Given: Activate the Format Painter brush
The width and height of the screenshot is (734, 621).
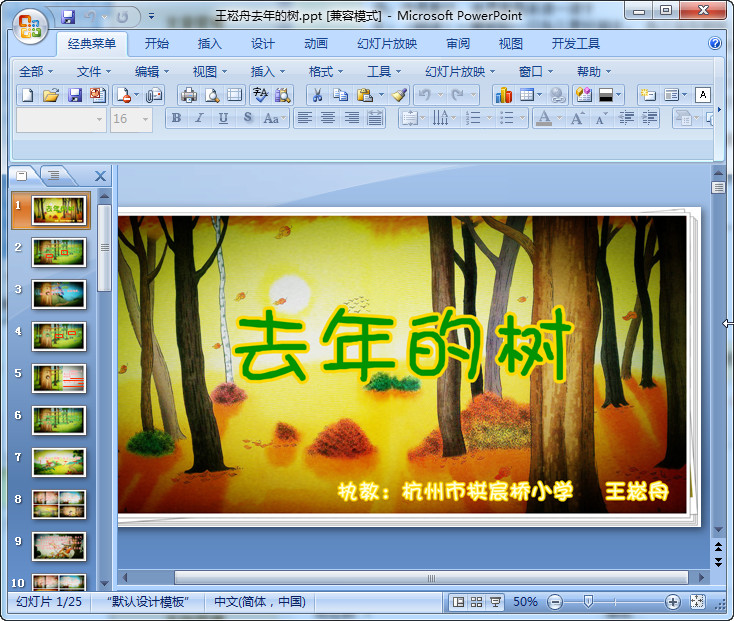Looking at the screenshot, I should 399,95.
